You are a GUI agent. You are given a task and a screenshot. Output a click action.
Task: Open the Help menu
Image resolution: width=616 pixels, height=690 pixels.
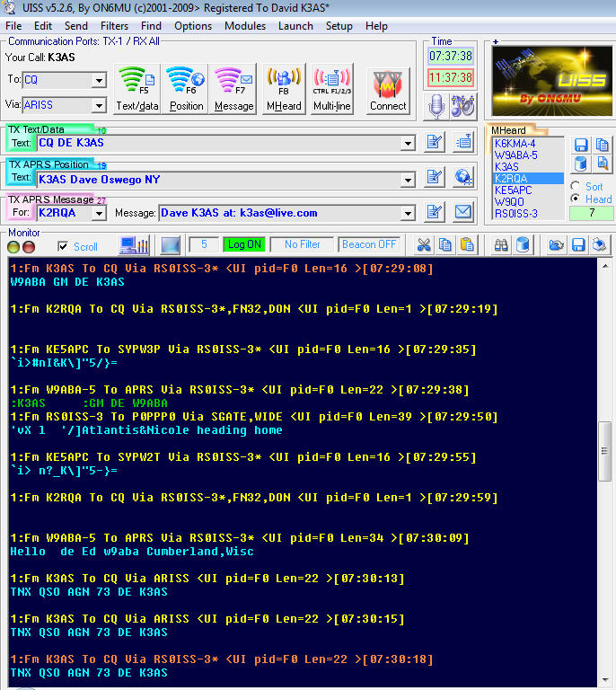376,26
